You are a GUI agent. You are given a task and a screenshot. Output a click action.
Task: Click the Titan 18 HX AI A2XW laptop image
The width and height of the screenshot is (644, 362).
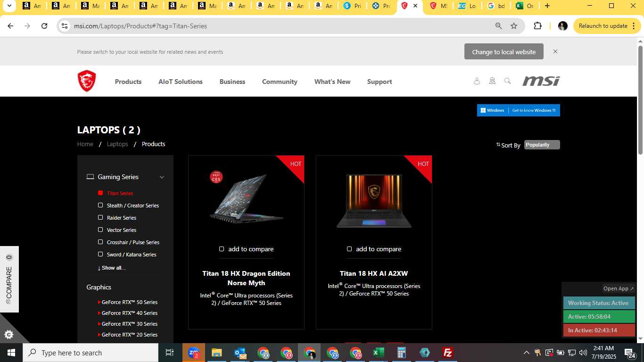pos(374,200)
